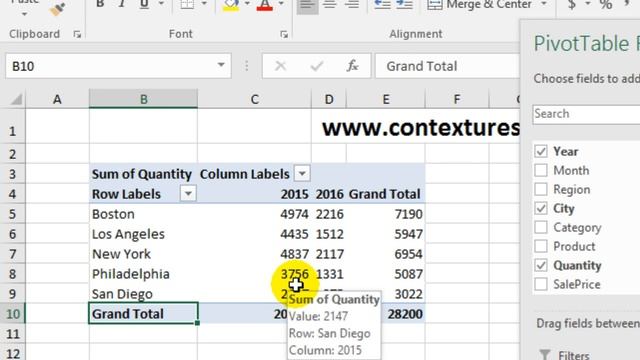This screenshot has height=360, width=640.
Task: Select the Sum of Quantity cell in row 3
Action: (x=143, y=174)
